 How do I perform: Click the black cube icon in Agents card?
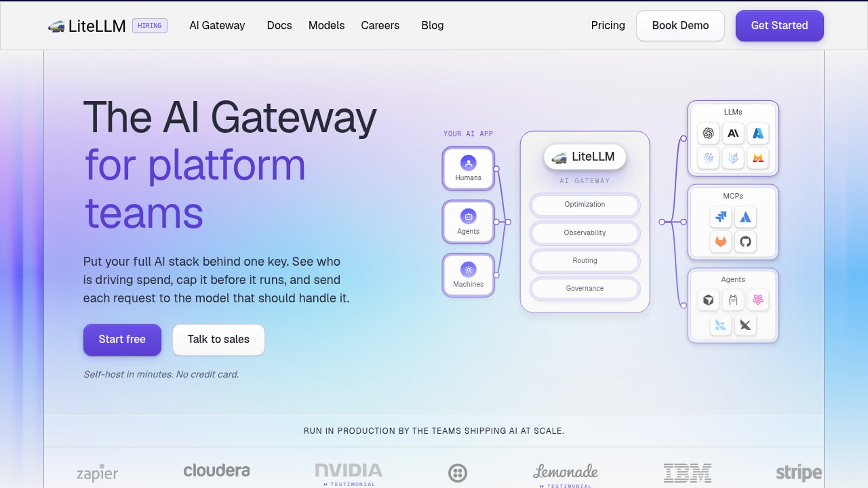tap(708, 300)
